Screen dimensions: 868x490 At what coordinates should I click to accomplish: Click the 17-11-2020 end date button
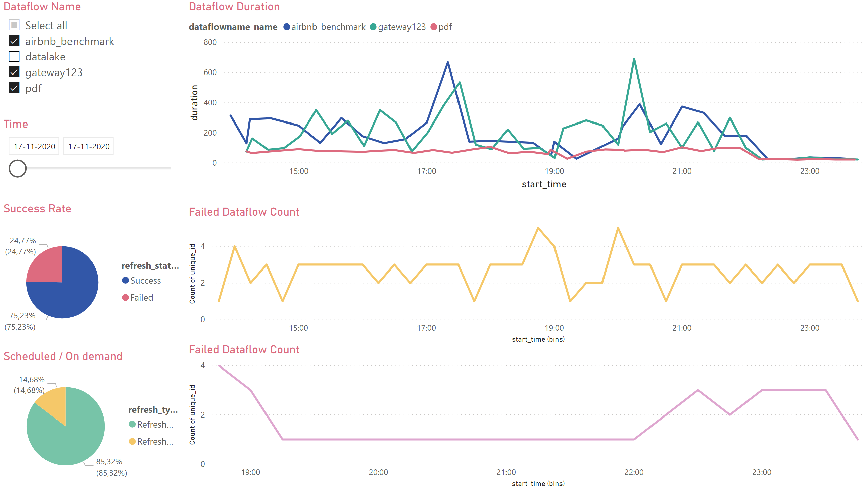(x=88, y=146)
